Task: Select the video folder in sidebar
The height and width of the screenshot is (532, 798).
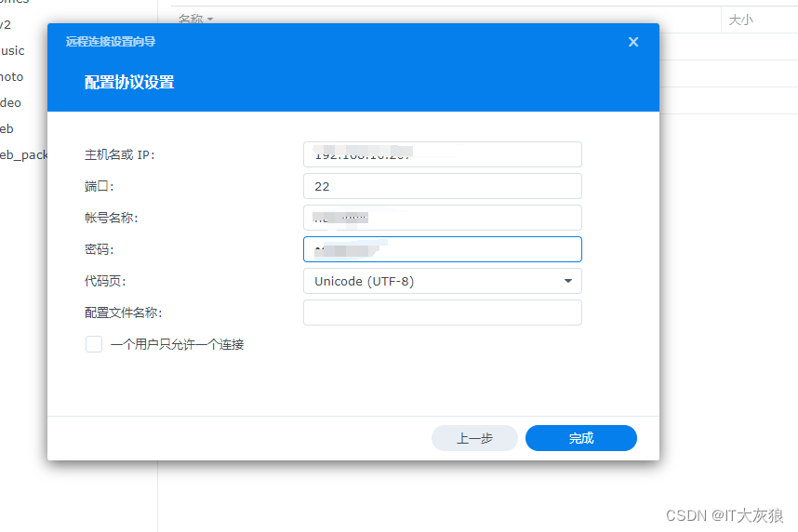Action: pos(10,103)
